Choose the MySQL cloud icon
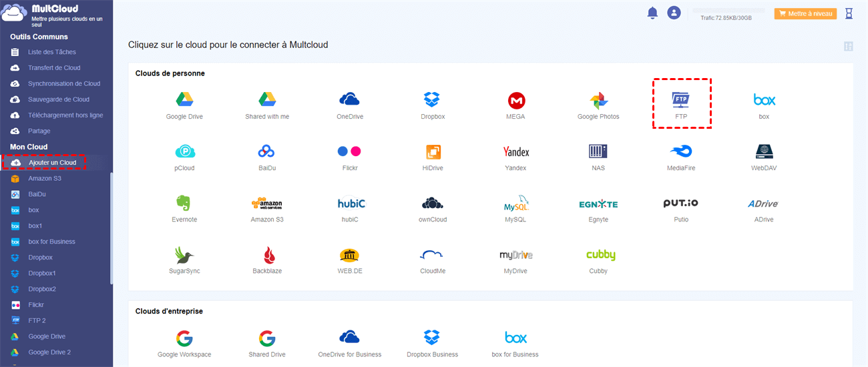 coord(515,209)
